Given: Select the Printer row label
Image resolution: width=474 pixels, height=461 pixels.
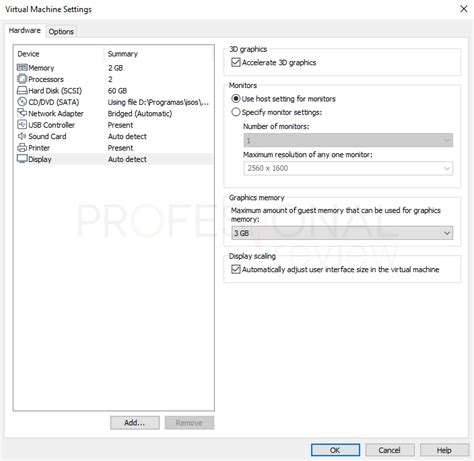Looking at the screenshot, I should tap(39, 148).
